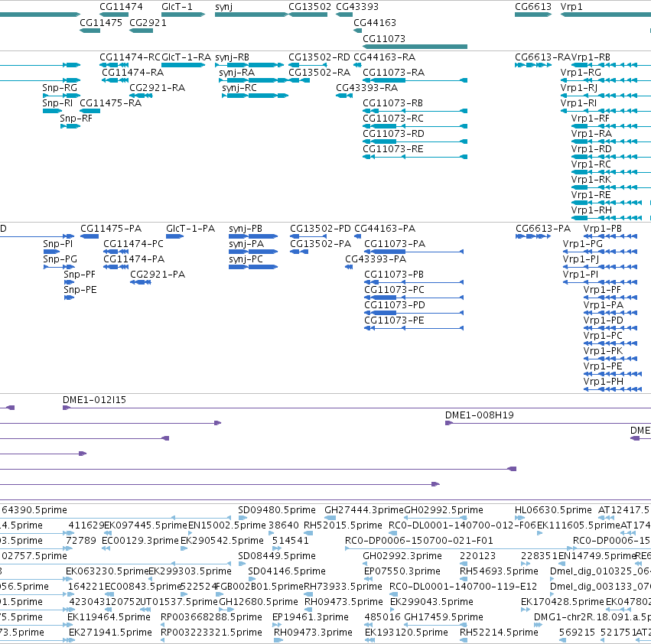Image resolution: width=651 pixels, height=644 pixels.
Task: Select the GlcT-1 gene feature
Action: click(x=183, y=15)
